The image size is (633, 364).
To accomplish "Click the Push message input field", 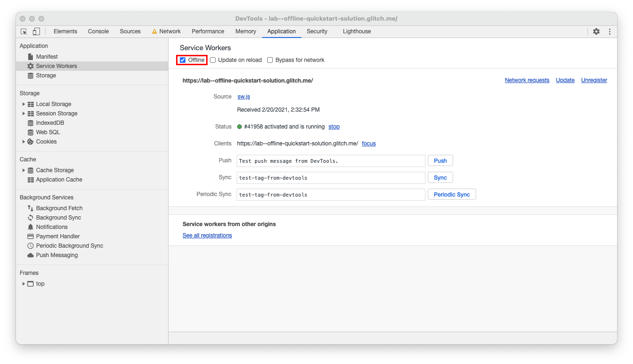I will tap(331, 160).
